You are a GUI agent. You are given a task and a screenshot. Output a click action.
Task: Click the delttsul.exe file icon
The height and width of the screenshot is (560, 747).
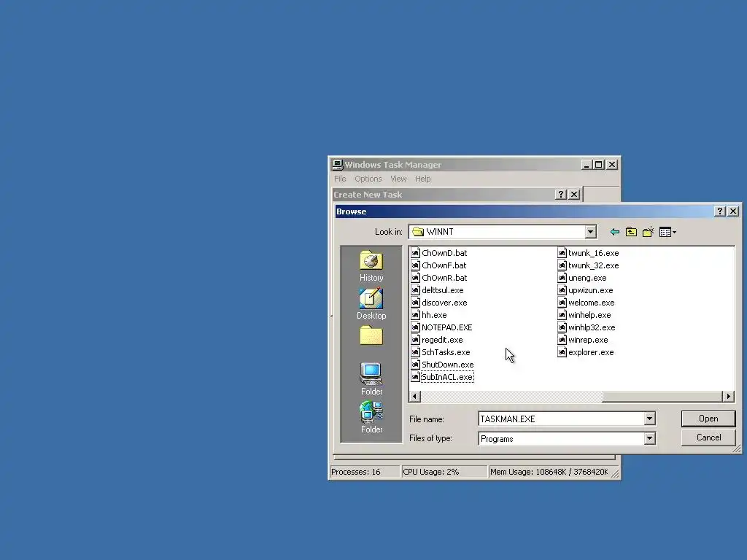pyautogui.click(x=415, y=290)
